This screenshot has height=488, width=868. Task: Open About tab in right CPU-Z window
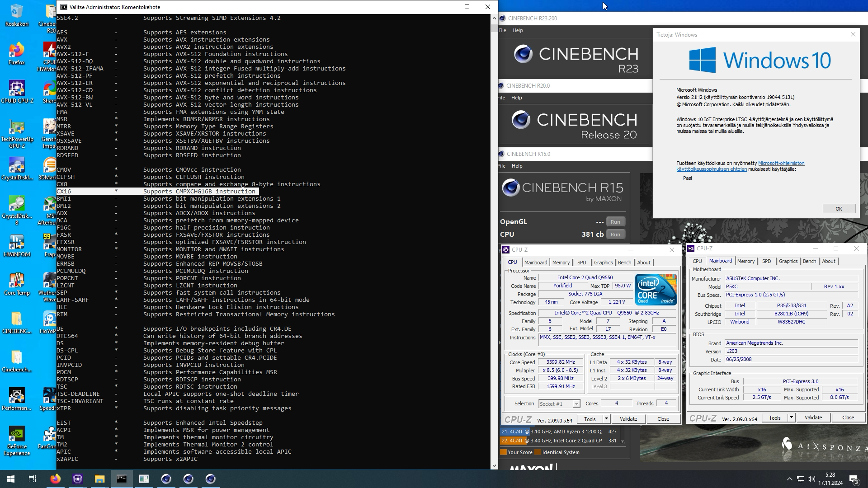828,261
